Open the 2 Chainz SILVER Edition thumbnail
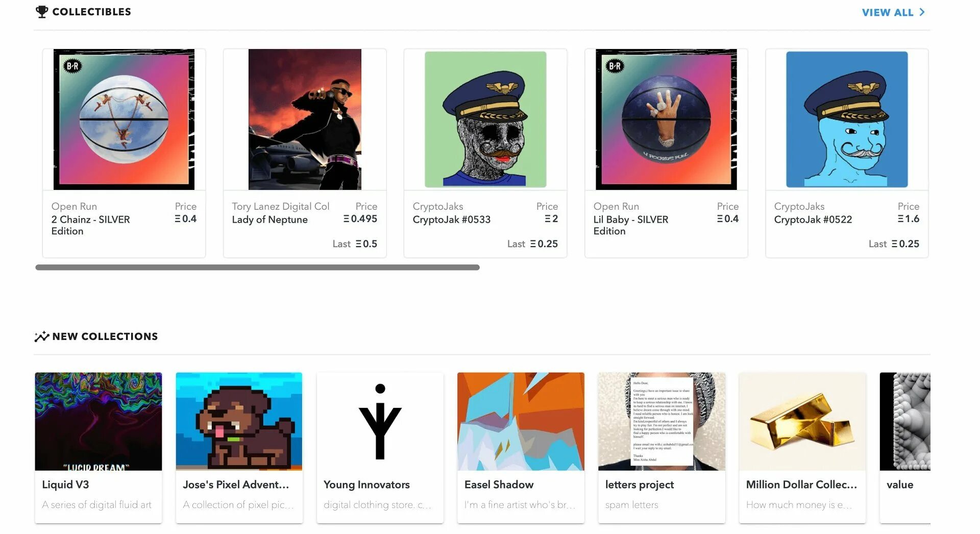The width and height of the screenshot is (980, 534). pyautogui.click(x=124, y=119)
